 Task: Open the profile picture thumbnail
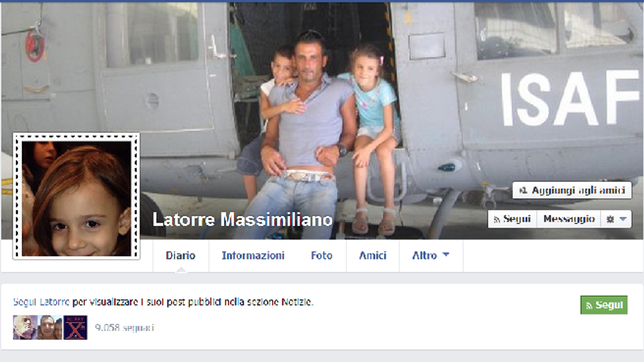coord(76,196)
